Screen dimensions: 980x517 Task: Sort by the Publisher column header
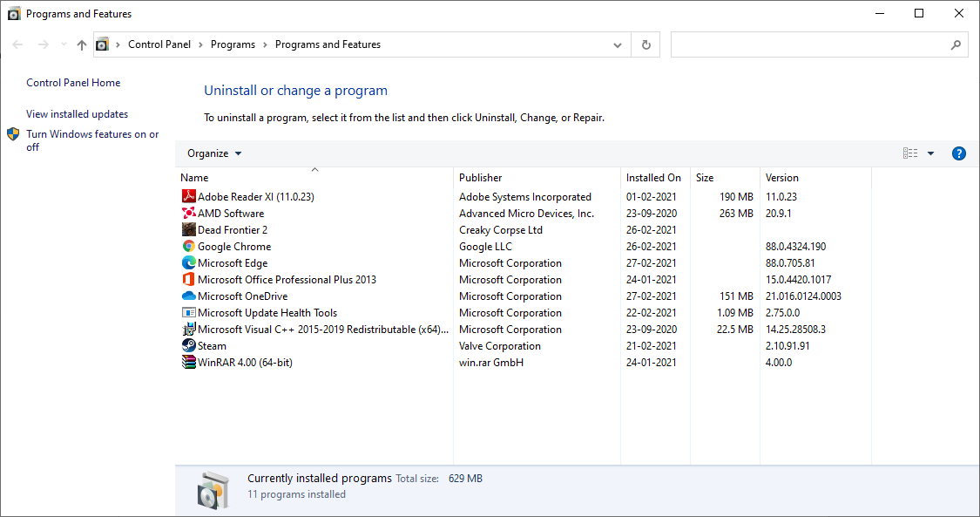pos(537,178)
